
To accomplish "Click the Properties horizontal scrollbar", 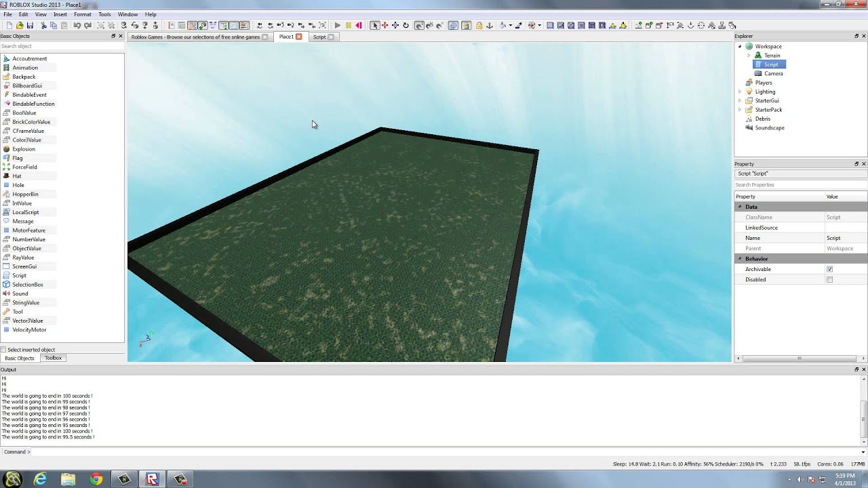I will coord(800,359).
